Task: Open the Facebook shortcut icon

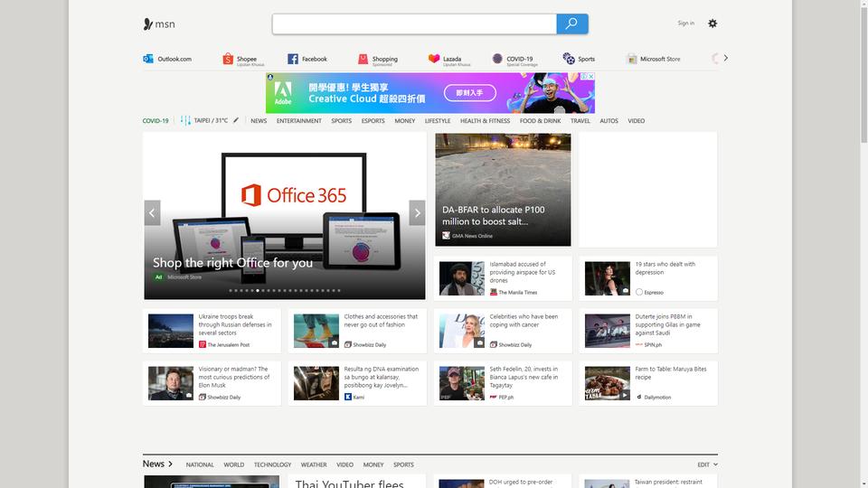Action: pyautogui.click(x=293, y=59)
